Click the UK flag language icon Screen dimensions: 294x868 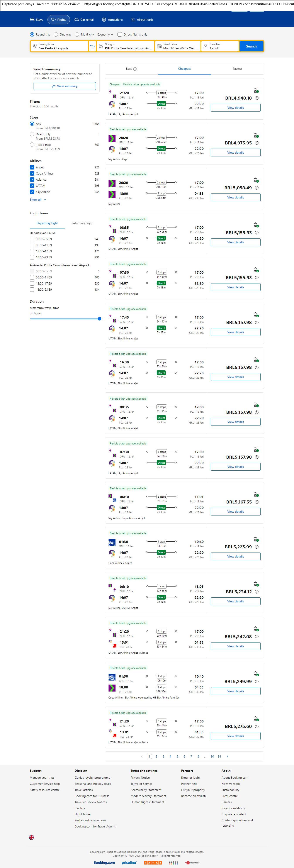[32, 837]
